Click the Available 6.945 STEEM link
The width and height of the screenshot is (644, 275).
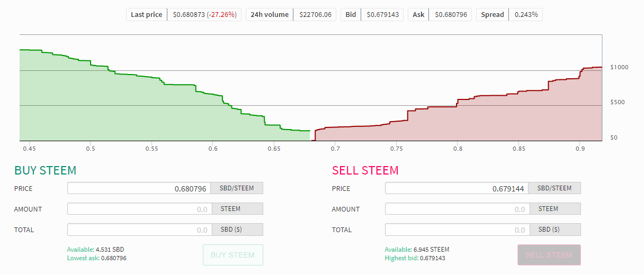417,249
